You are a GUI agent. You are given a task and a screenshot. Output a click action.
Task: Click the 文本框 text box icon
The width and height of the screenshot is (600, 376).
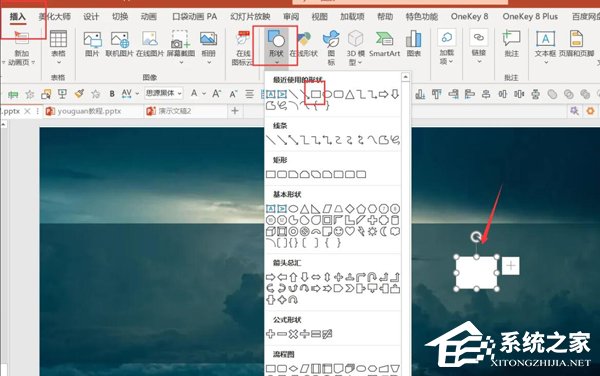click(x=545, y=39)
